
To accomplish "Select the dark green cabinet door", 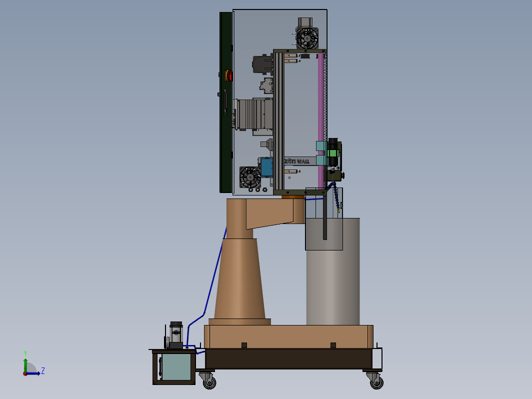I will (x=225, y=102).
